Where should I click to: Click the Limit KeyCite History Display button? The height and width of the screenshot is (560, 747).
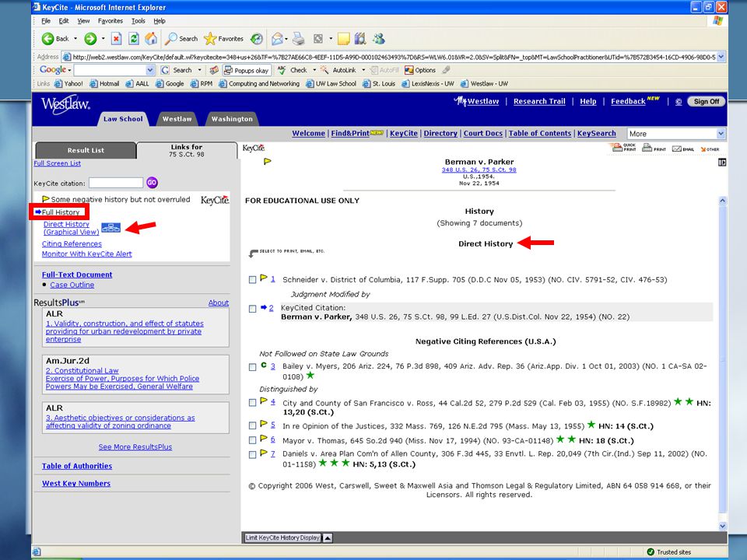pyautogui.click(x=282, y=538)
